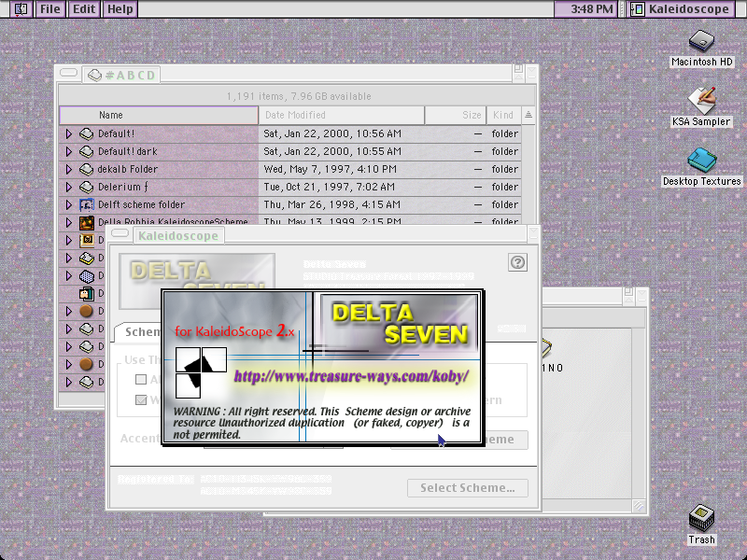Click the #ABCD window title text

(130, 76)
